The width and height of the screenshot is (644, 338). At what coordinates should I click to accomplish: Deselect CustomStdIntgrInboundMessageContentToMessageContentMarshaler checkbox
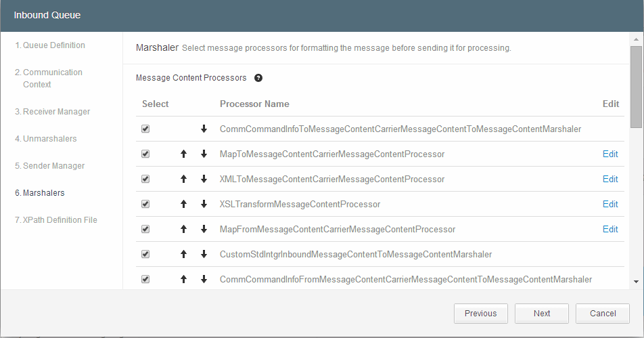[145, 254]
